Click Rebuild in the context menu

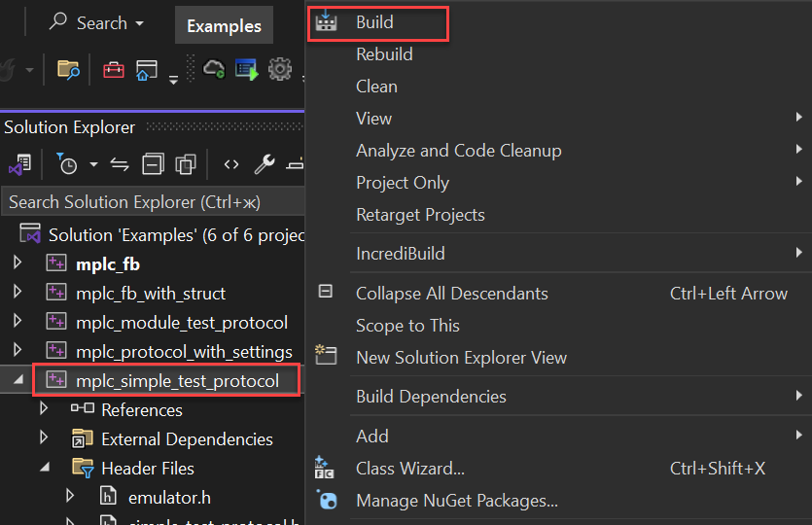(x=384, y=54)
